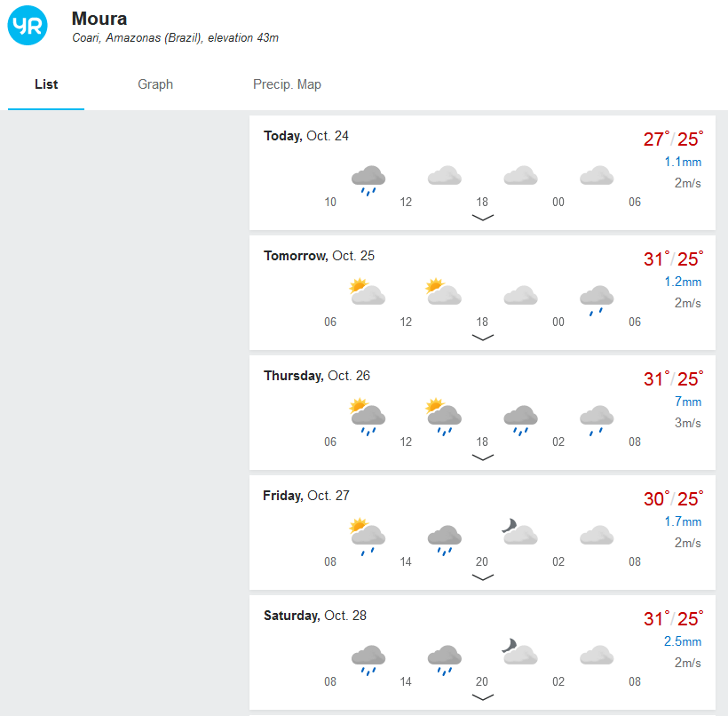
Task: Select the Today, Oct. 24 heading
Action: coord(306,136)
